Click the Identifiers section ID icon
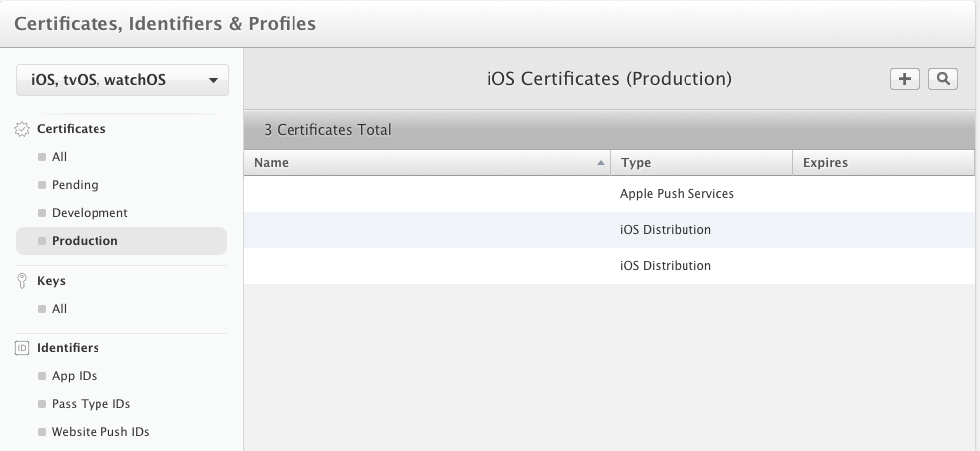The image size is (980, 451). [22, 348]
